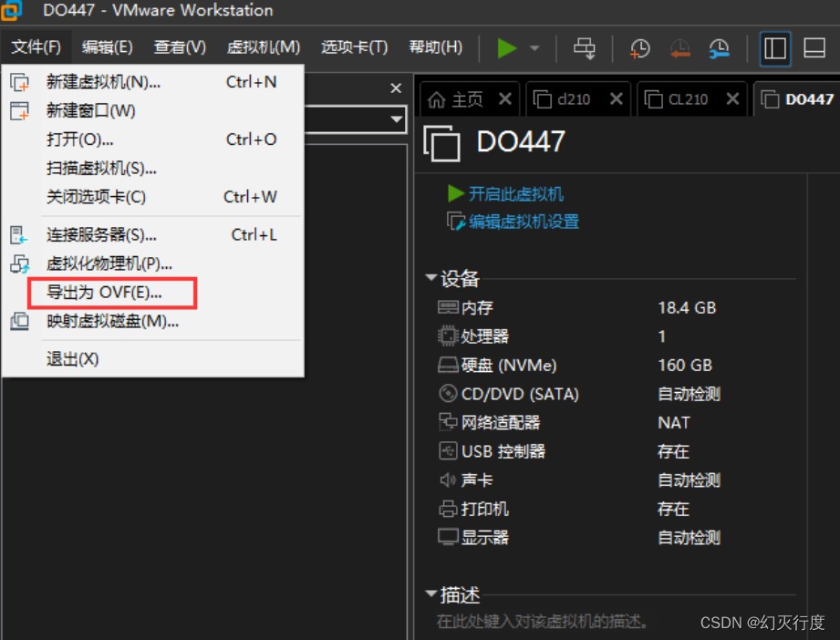Click the green power on toolbar button

pyautogui.click(x=506, y=48)
